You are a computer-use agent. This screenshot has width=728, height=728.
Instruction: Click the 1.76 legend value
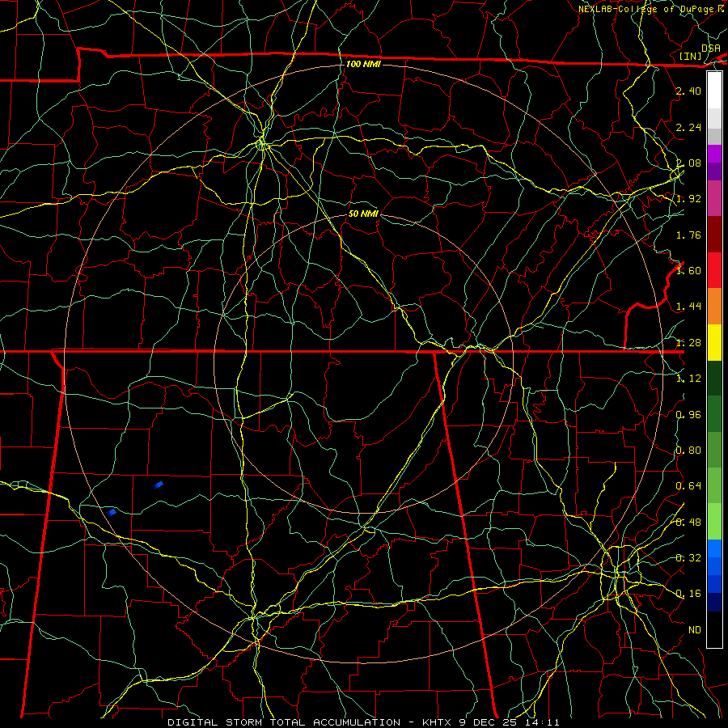(x=688, y=235)
